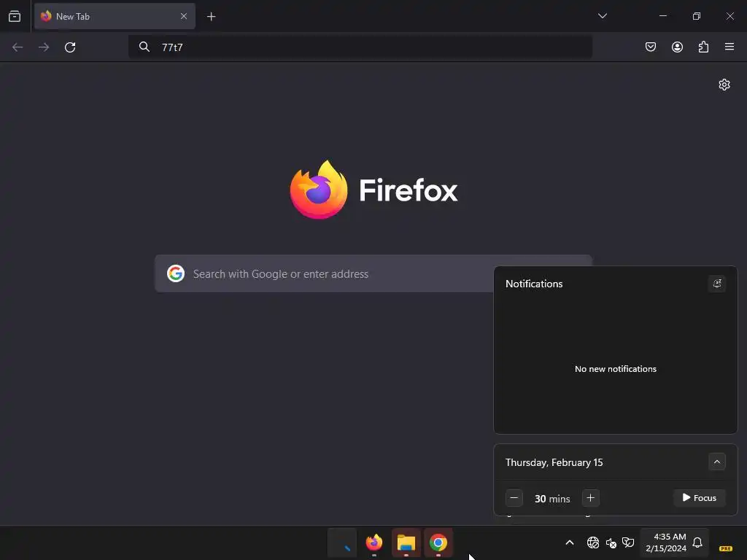Open notification settings in Notifications panel
The image size is (747, 560).
[x=716, y=284]
